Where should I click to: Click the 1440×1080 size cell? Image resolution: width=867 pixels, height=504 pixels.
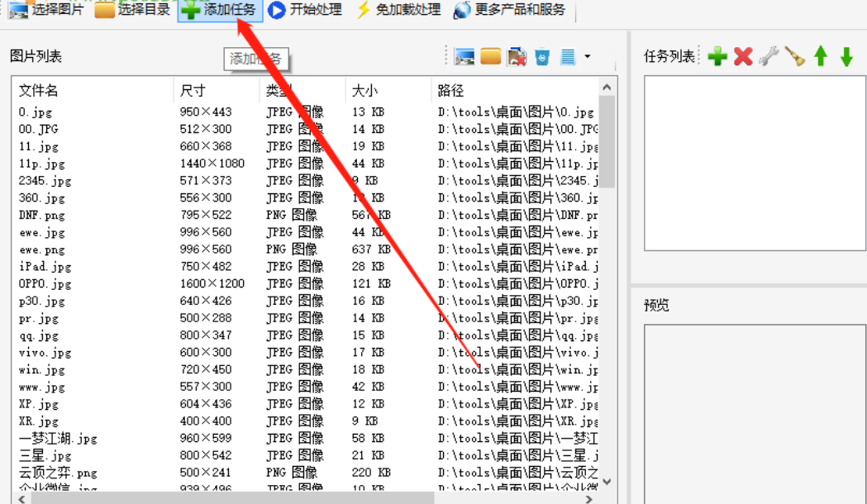(x=212, y=164)
